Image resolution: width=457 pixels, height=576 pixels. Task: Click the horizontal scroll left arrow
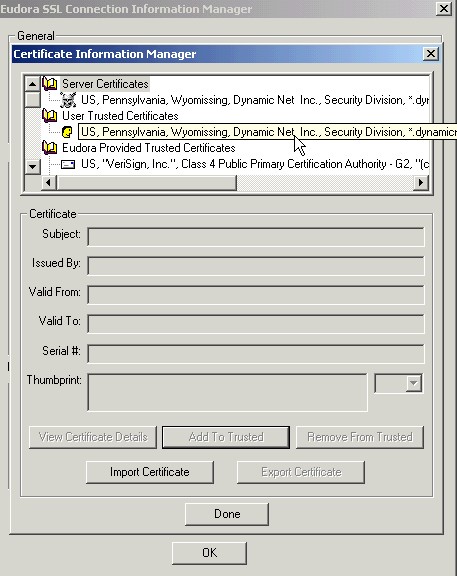pyautogui.click(x=48, y=183)
